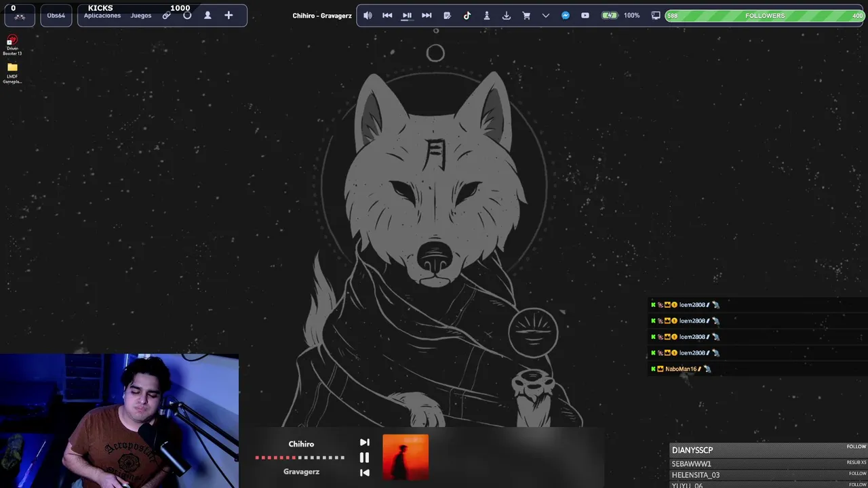Skip to previous track in the top bar
Image resolution: width=868 pixels, height=488 pixels.
point(387,16)
